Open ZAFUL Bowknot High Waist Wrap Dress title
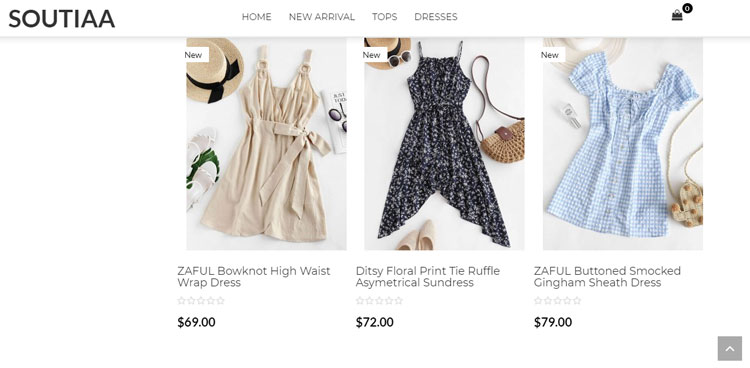The image size is (750, 368). 254,277
